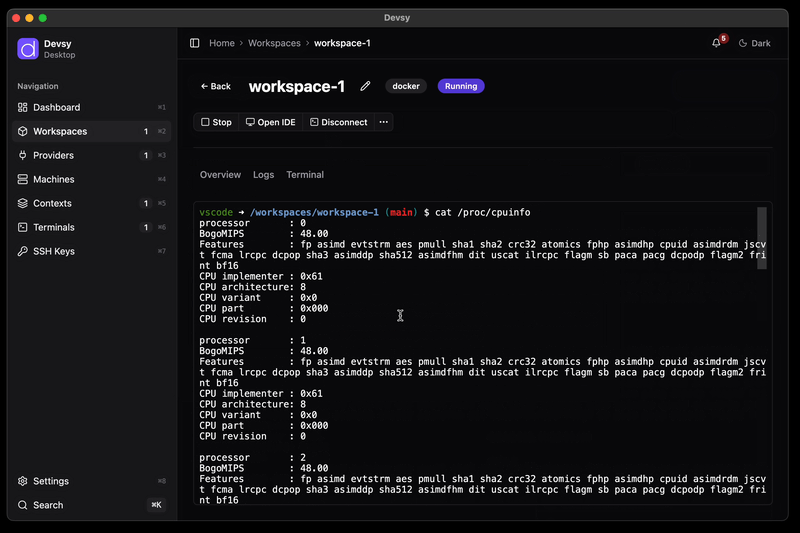Switch to the Overview tab
This screenshot has height=533, width=800.
[220, 174]
